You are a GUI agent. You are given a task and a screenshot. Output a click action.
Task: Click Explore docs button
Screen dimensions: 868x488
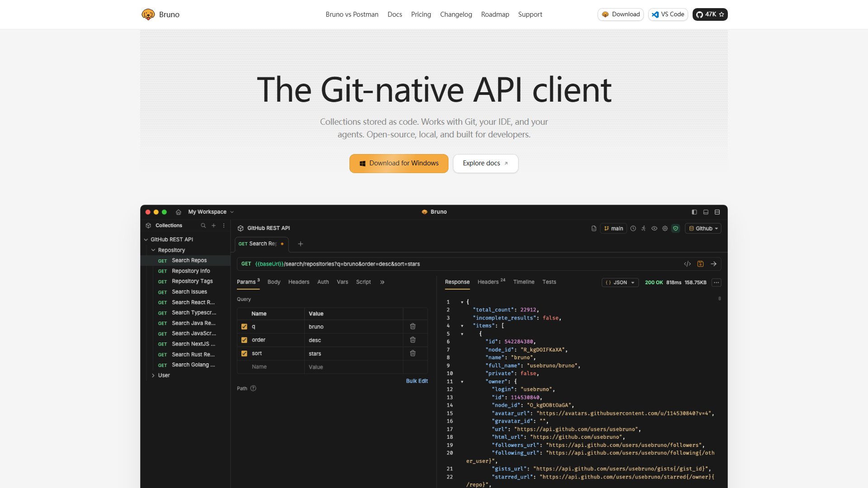coord(486,163)
